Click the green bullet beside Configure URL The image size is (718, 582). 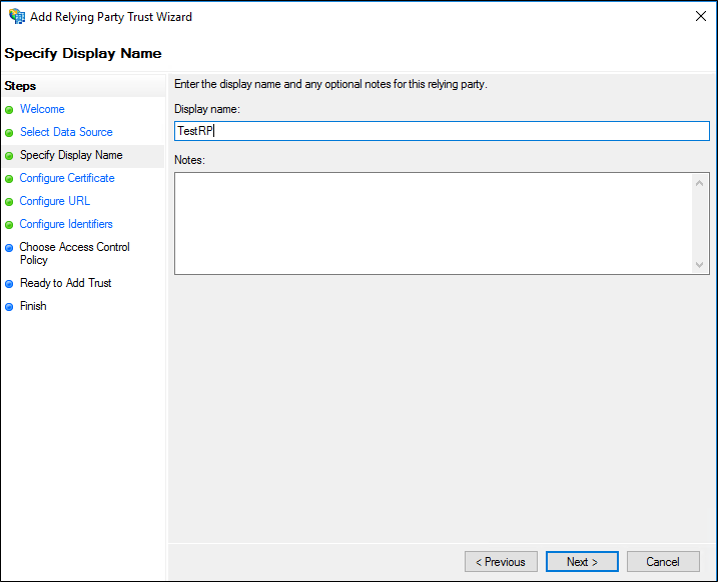9,202
